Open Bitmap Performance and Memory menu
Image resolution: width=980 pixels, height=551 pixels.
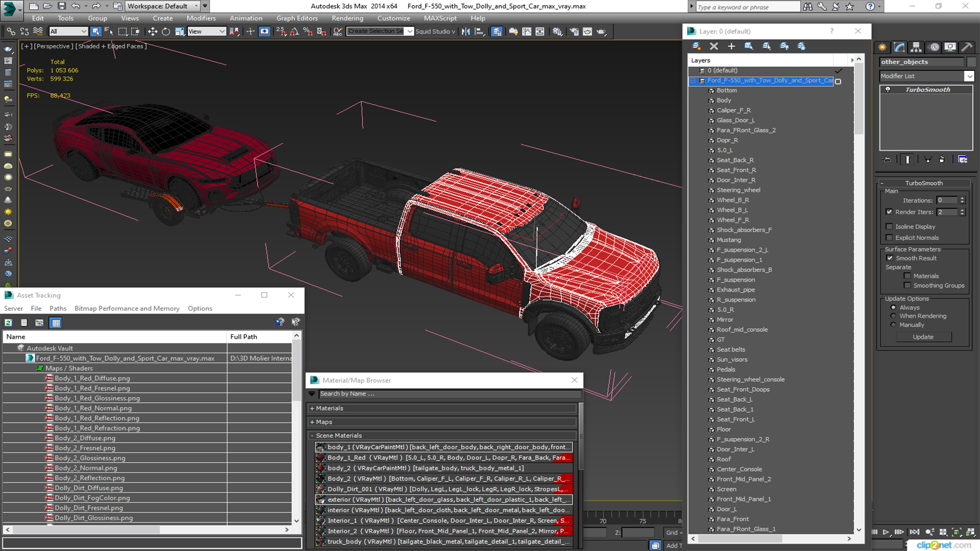127,309
